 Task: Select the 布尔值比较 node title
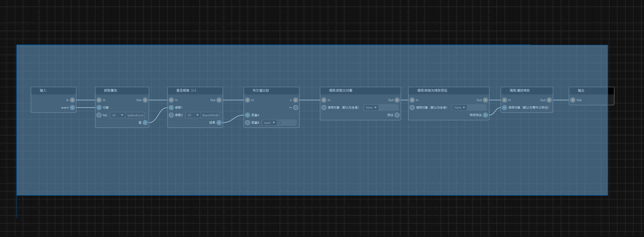click(261, 90)
